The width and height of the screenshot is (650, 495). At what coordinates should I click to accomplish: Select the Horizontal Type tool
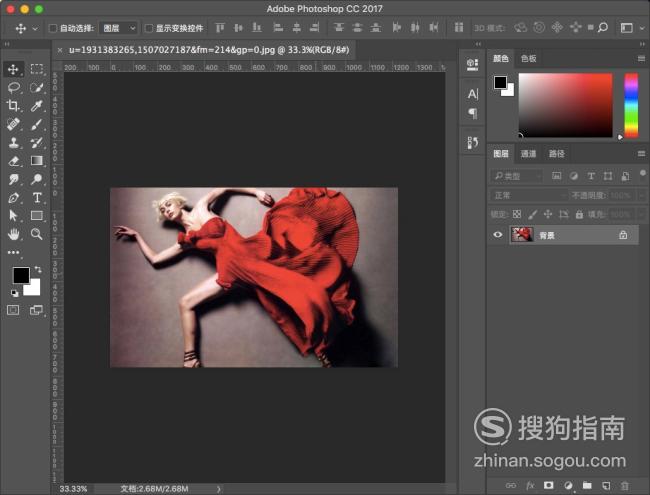pos(36,198)
